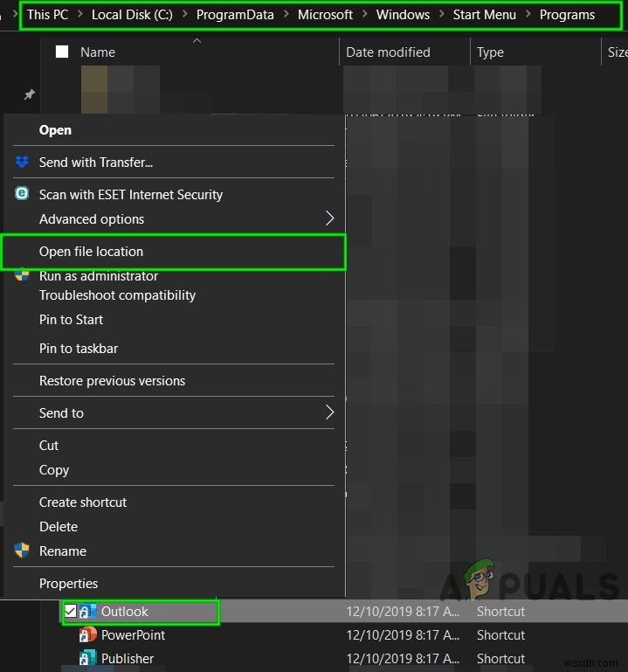This screenshot has width=628, height=672.
Task: Go to Windows breadcrumb
Action: [404, 15]
